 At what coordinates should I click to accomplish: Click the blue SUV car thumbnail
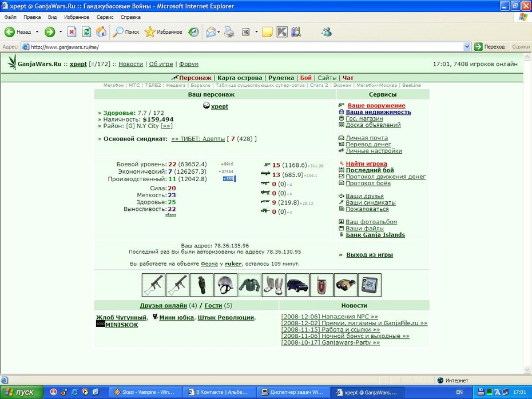pos(297,285)
